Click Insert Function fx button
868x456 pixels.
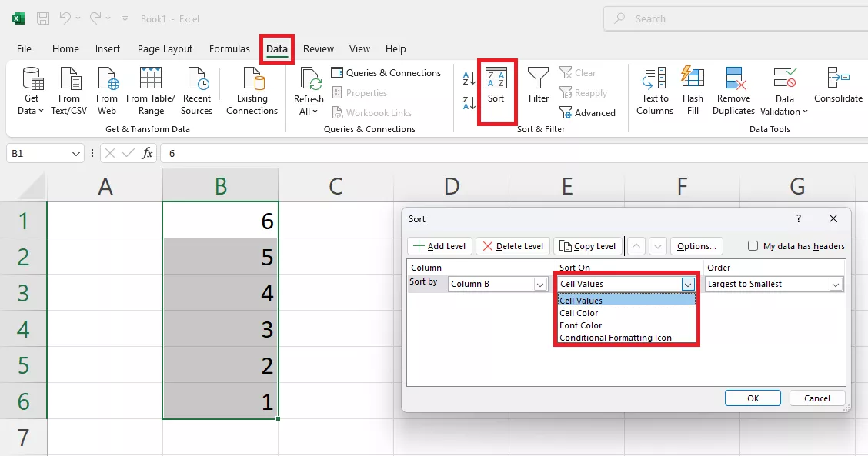[147, 153]
